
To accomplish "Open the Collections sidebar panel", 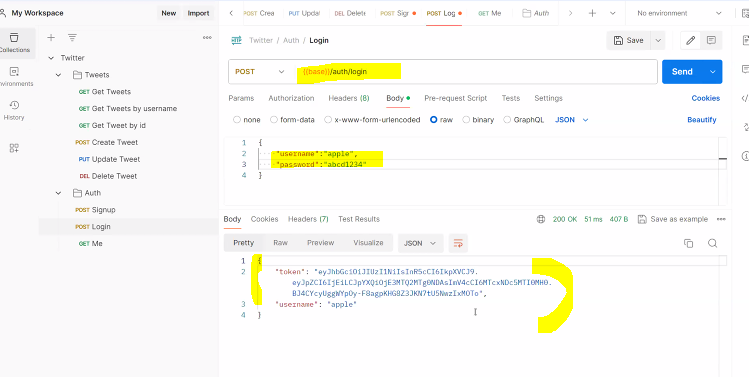I will (14, 43).
